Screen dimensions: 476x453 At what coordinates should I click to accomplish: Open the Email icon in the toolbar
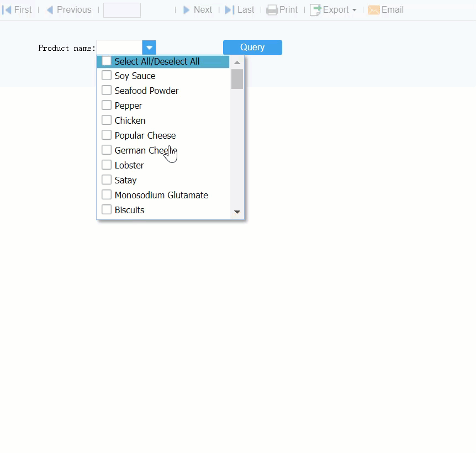click(375, 9)
